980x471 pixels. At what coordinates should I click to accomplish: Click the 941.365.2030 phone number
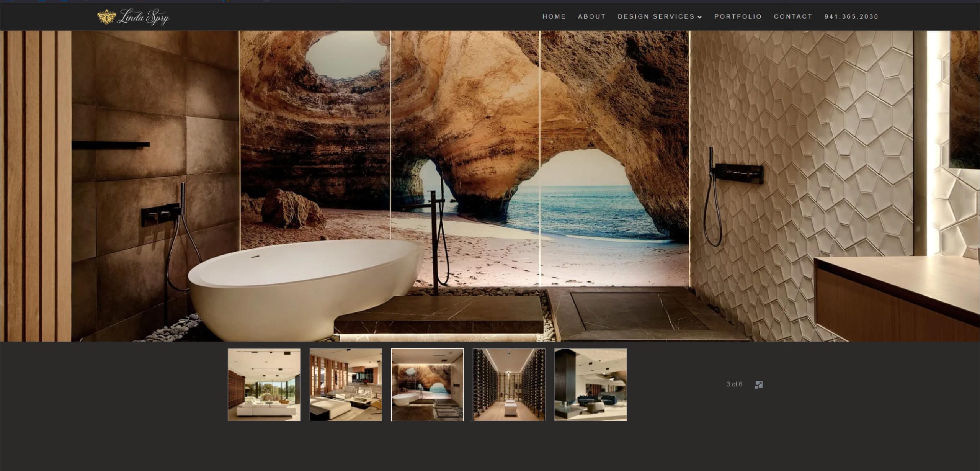pos(851,17)
